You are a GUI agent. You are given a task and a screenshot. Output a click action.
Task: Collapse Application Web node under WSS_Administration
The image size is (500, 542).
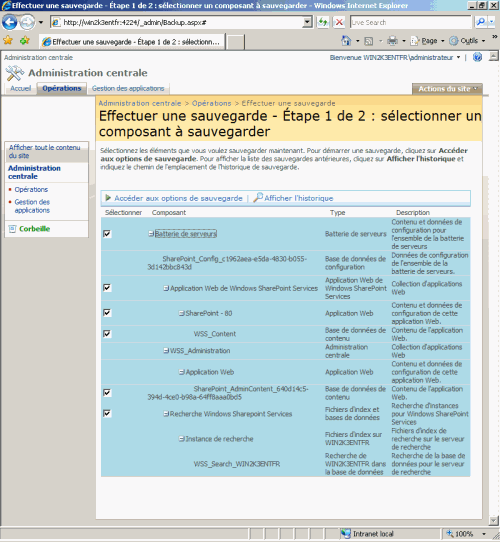point(182,372)
